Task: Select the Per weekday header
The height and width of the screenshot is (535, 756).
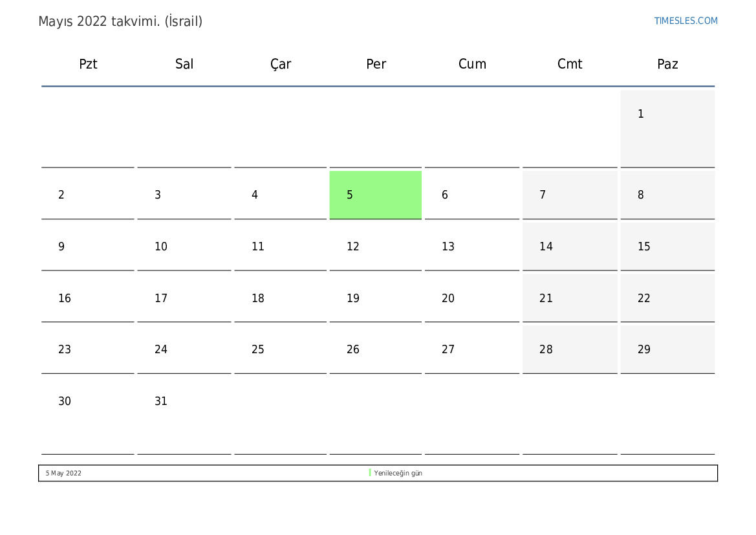Action: pyautogui.click(x=376, y=64)
